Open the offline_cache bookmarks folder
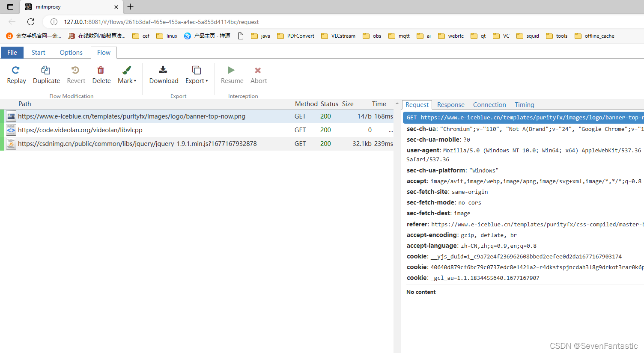Image resolution: width=644 pixels, height=353 pixels. 595,36
